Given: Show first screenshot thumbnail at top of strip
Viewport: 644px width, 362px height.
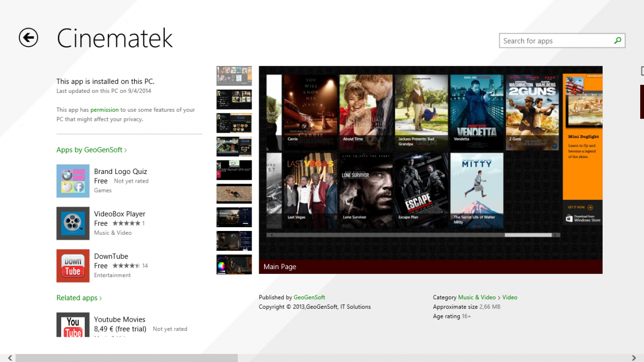Looking at the screenshot, I should pos(234,76).
